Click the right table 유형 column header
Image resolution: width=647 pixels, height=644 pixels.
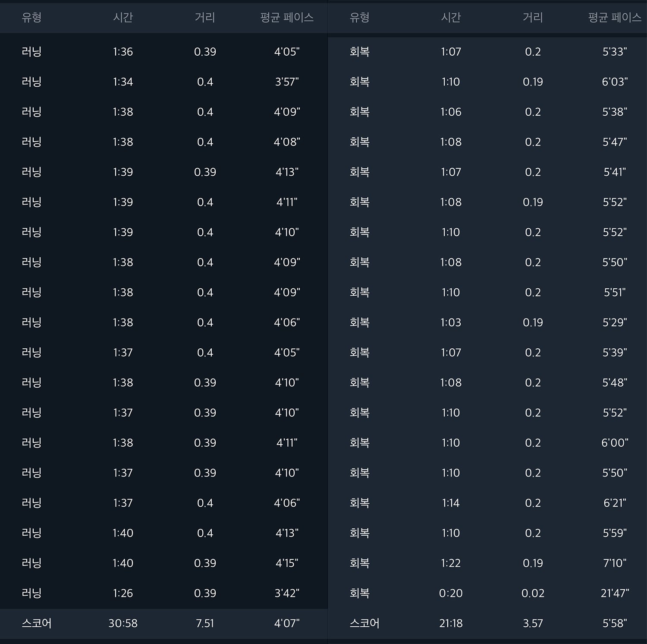[359, 17]
